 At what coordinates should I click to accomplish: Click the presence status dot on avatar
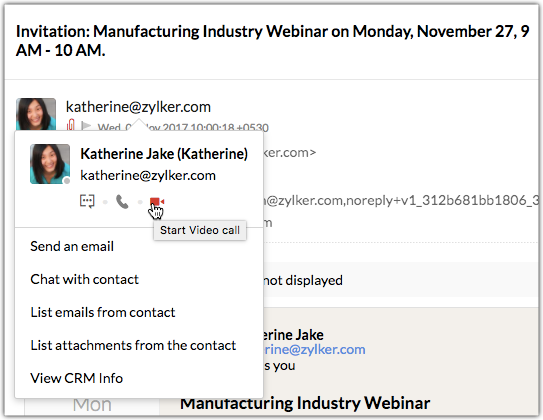click(67, 181)
